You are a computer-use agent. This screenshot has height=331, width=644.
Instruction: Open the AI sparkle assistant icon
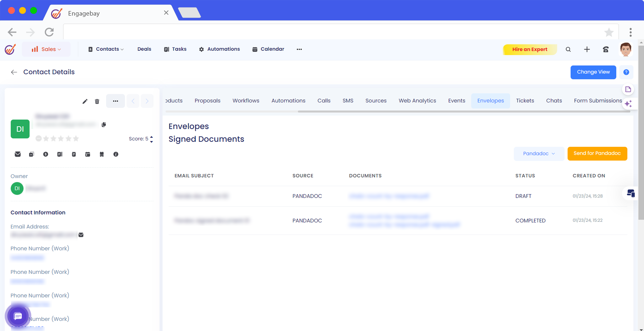click(628, 104)
